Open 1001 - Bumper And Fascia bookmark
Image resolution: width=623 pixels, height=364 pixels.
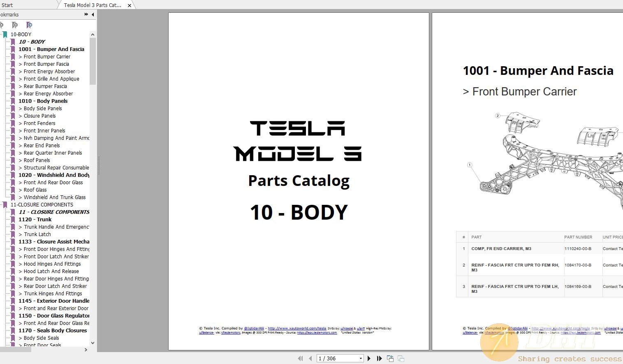click(51, 49)
